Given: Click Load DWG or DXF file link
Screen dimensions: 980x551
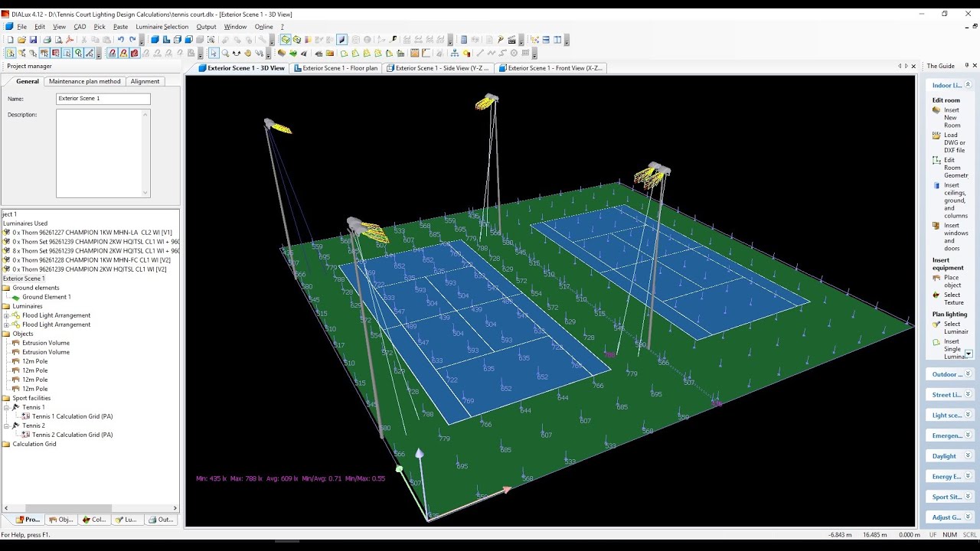Looking at the screenshot, I should click(x=954, y=142).
